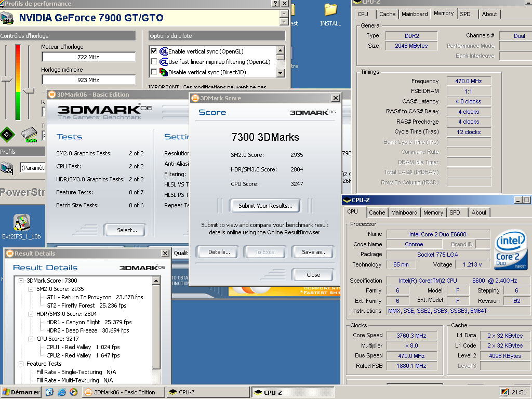Collapse the SM2.0 Score: 2935 node
Viewport: 532px width, 399px height.
point(31,289)
